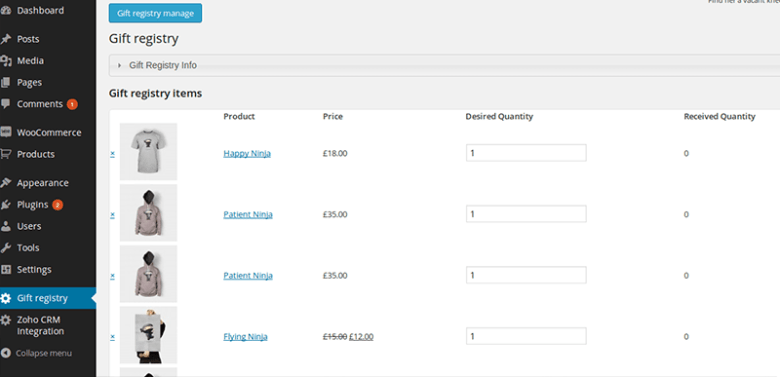Open the Pages menu label
This screenshot has width=780, height=377.
point(29,83)
